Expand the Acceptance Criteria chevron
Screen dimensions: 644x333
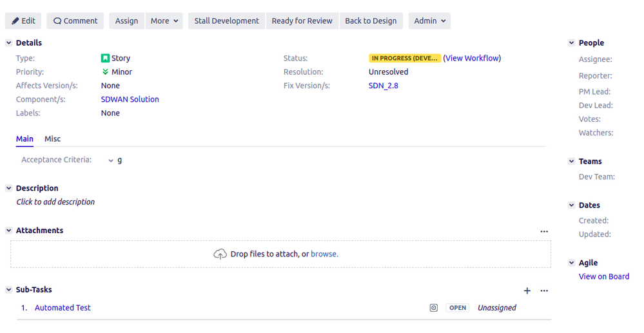tap(111, 160)
